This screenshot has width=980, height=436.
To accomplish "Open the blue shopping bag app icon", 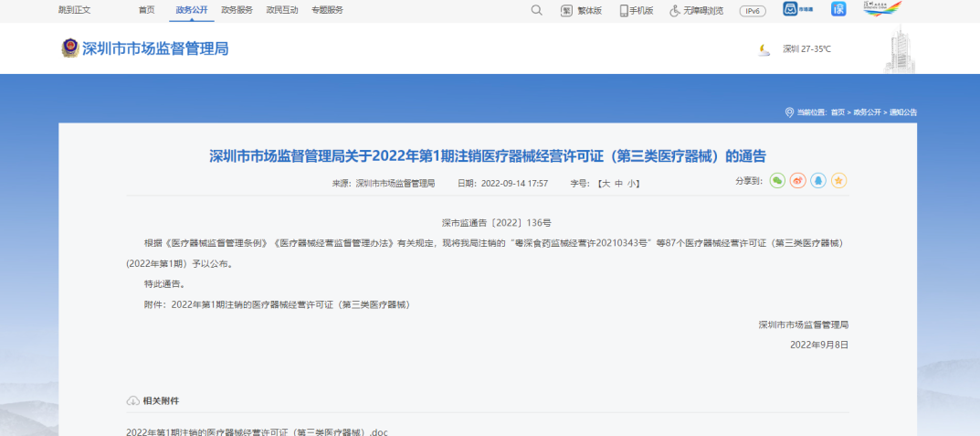I will pos(792,9).
